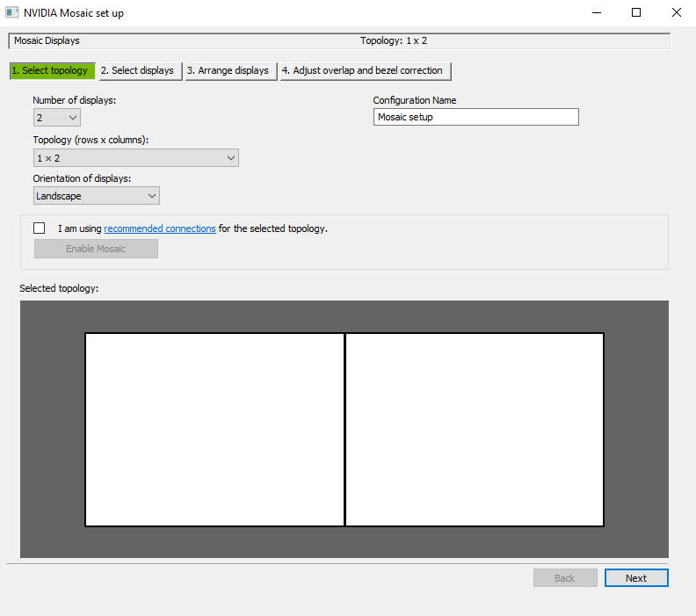Click the Configuration Name text field

pyautogui.click(x=475, y=117)
